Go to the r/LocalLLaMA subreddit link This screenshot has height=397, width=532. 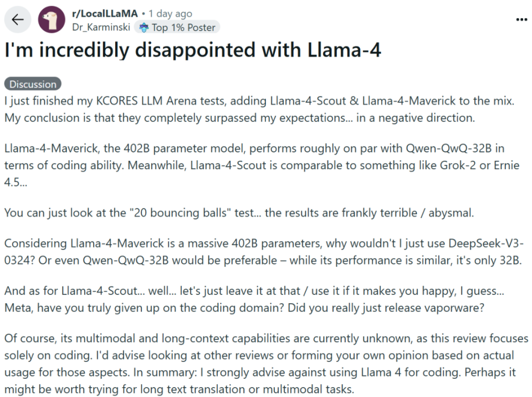click(x=105, y=14)
